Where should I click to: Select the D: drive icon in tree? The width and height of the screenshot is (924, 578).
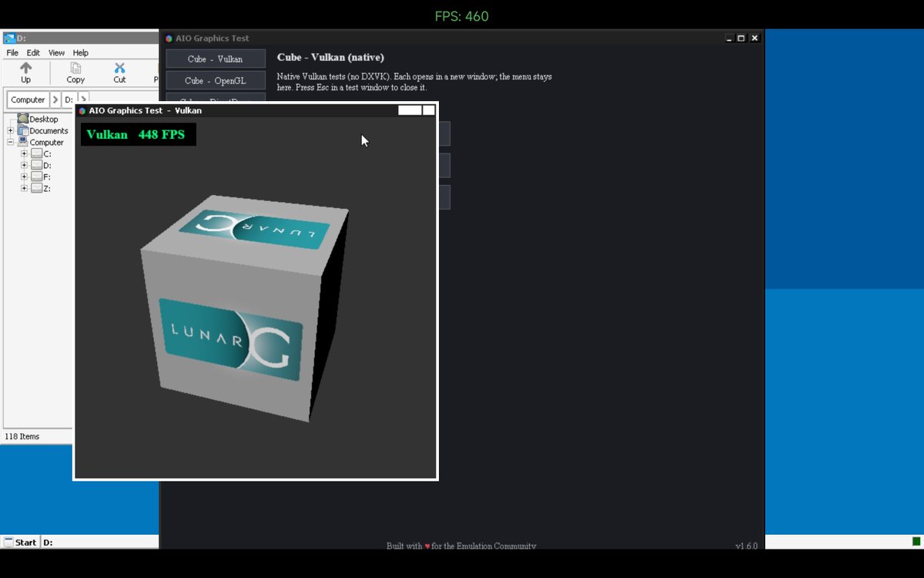pos(36,165)
